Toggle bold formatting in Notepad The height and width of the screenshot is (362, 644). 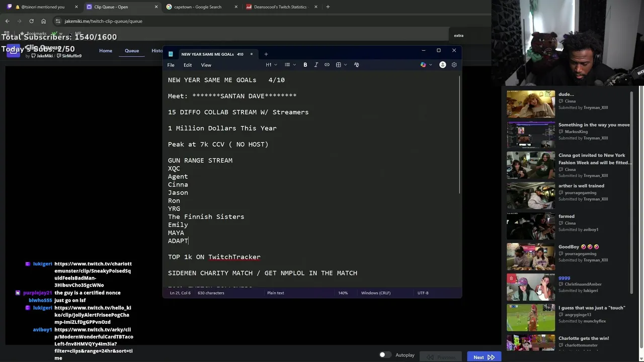pyautogui.click(x=305, y=65)
